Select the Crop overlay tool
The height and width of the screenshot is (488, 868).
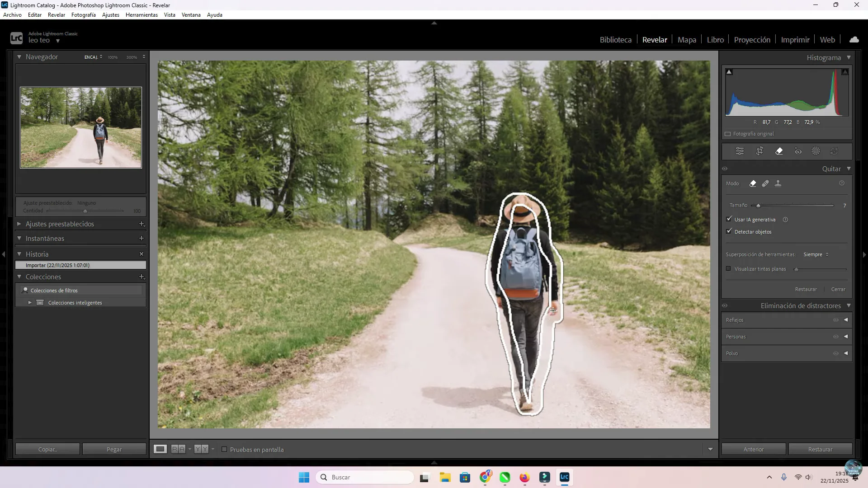click(759, 151)
